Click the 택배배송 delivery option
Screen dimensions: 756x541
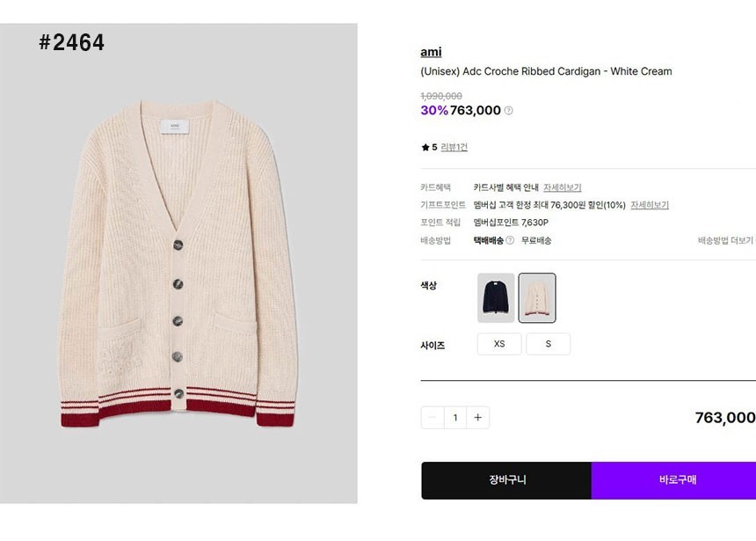[x=488, y=240]
